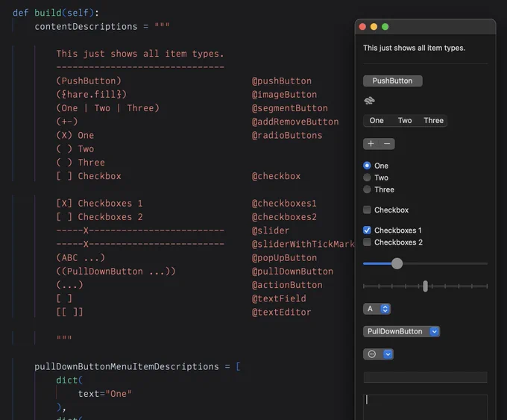This screenshot has height=420, width=507.
Task: Click the @imageButton code text
Action: 284,95
